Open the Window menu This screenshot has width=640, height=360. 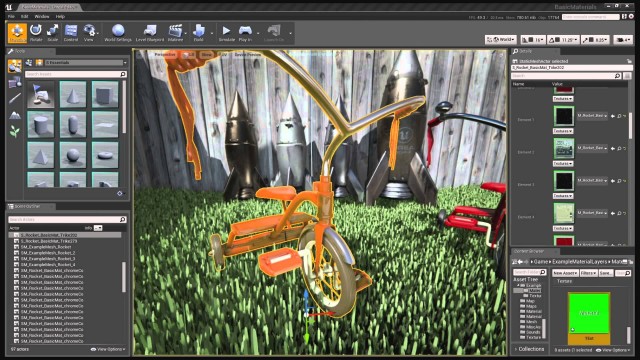point(42,17)
